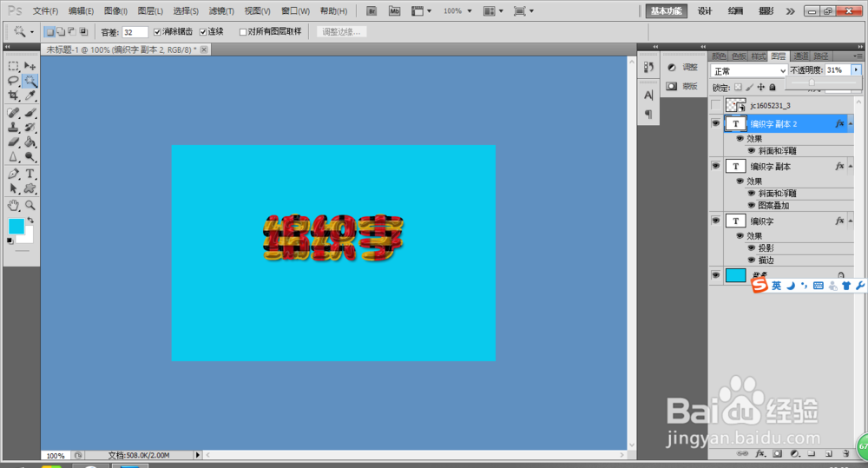The image size is (868, 468).
Task: Select the Hand tool
Action: click(x=13, y=206)
